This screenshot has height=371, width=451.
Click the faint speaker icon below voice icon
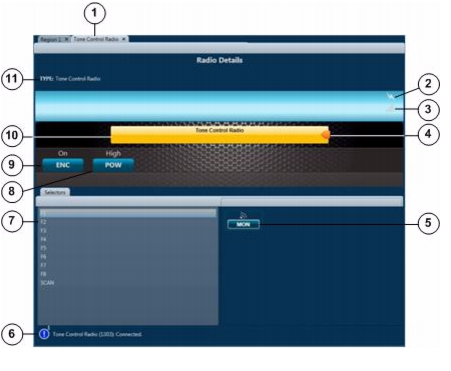click(x=390, y=108)
